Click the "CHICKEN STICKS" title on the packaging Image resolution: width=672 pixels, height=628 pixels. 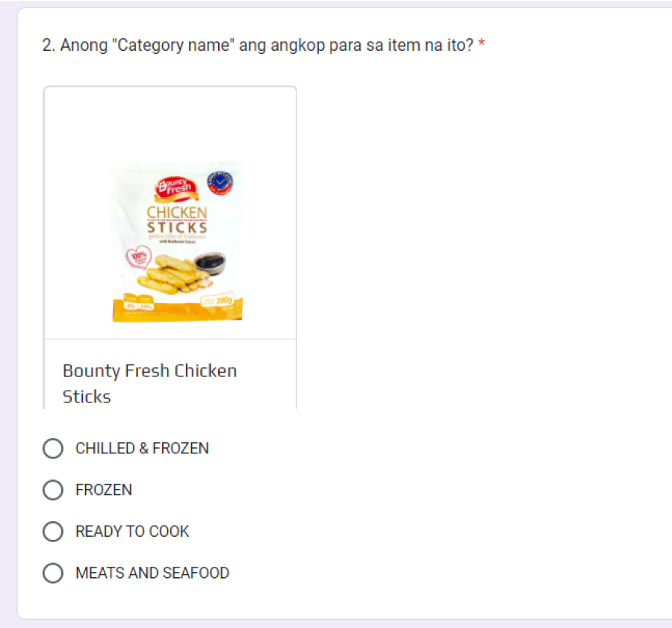click(177, 220)
